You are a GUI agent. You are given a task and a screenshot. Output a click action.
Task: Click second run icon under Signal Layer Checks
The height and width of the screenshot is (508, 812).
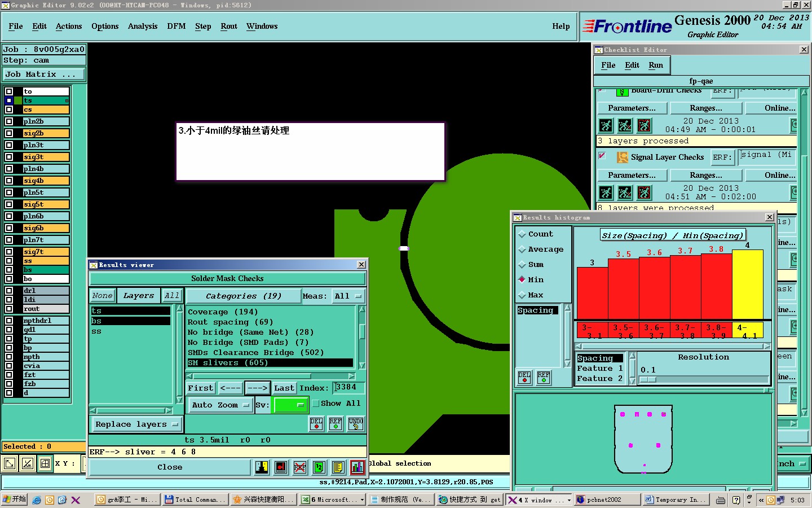[x=625, y=192]
